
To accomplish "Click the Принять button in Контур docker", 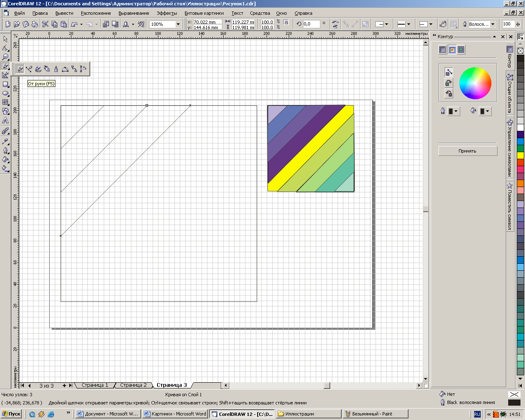I will 468,151.
